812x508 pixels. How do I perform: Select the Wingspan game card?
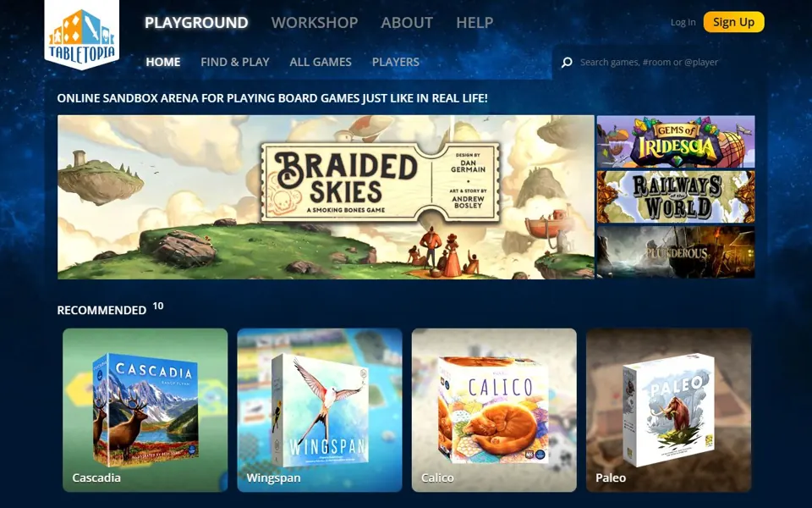[320, 410]
